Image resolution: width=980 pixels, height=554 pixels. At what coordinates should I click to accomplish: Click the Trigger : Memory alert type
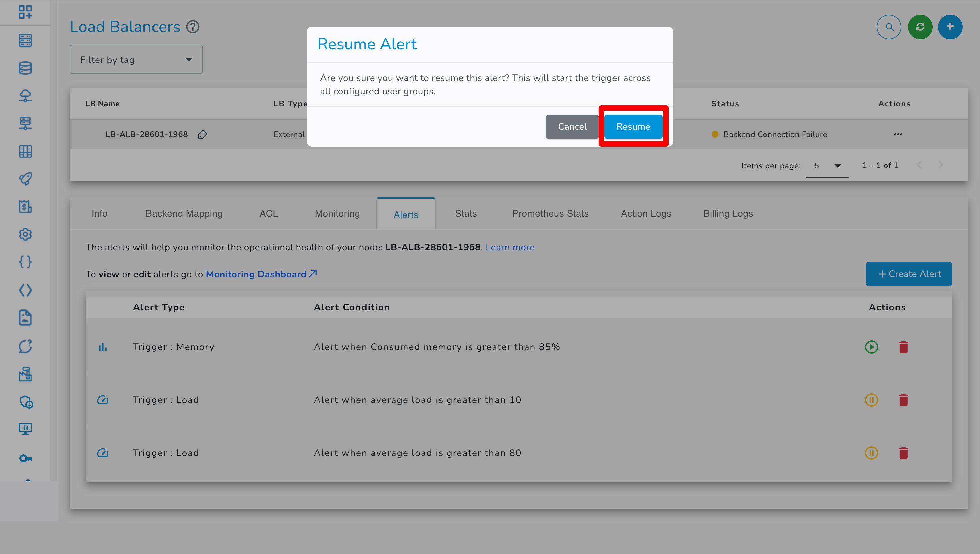pyautogui.click(x=173, y=347)
